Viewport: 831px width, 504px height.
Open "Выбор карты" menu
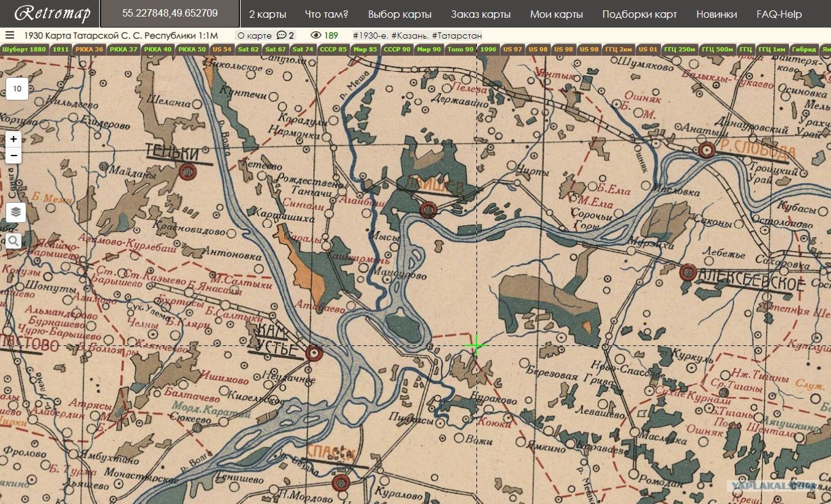tap(400, 14)
